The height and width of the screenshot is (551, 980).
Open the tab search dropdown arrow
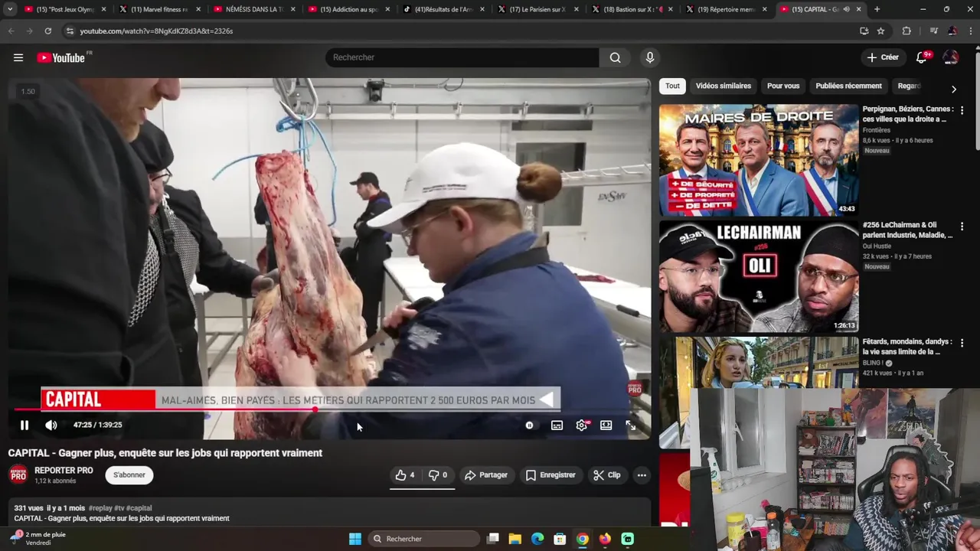coord(10,9)
